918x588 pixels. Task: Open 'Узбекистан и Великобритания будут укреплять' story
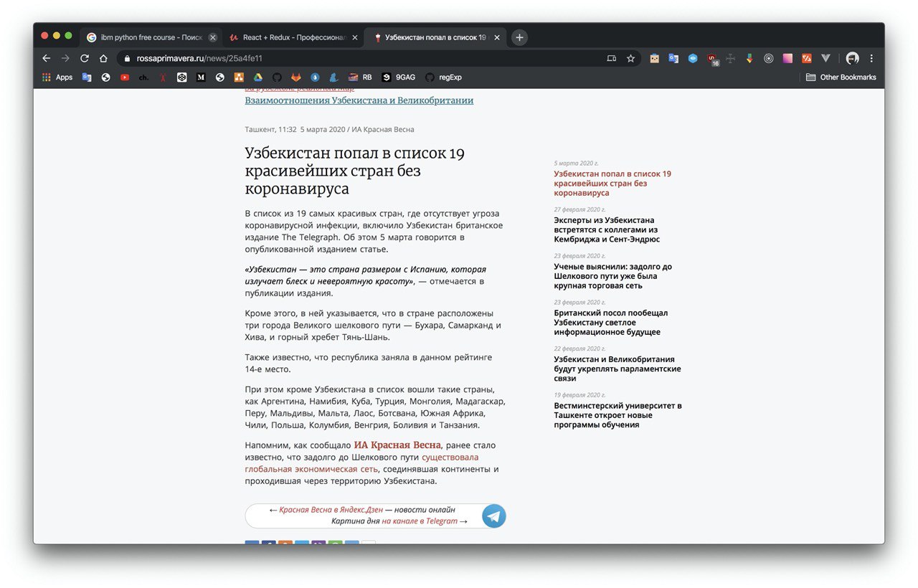tap(617, 369)
